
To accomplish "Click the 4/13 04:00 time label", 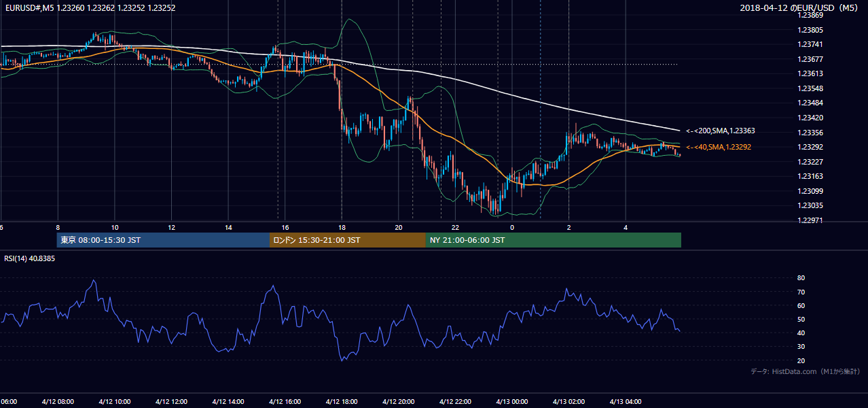I will (626, 401).
